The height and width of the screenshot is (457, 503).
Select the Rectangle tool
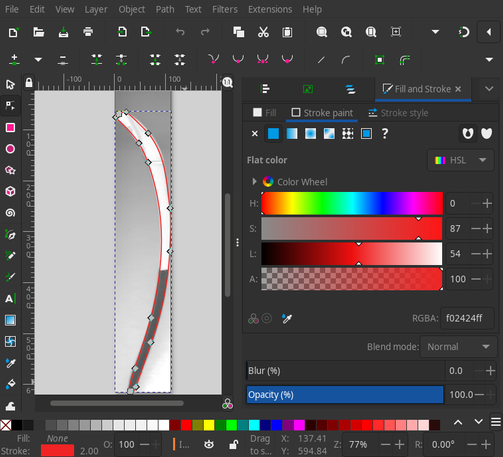[10, 128]
